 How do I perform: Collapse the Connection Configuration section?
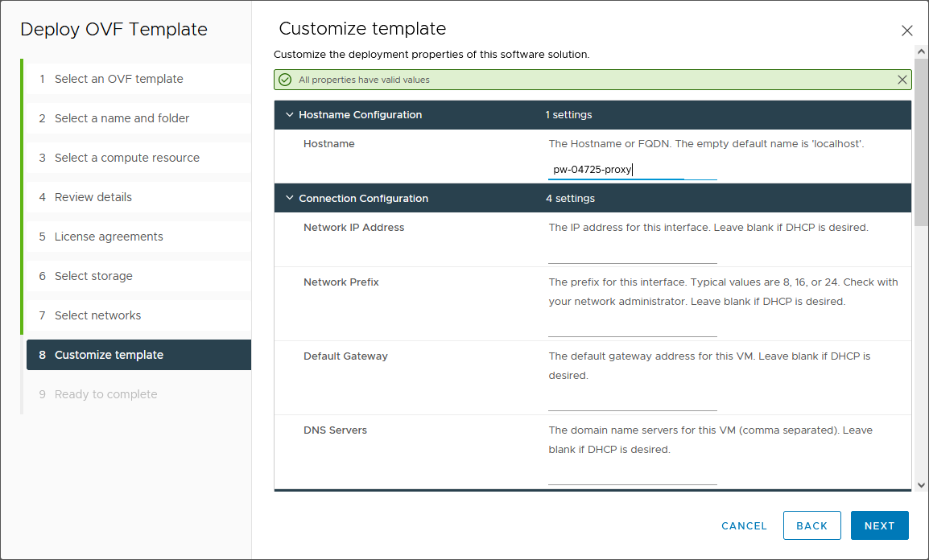click(x=290, y=199)
